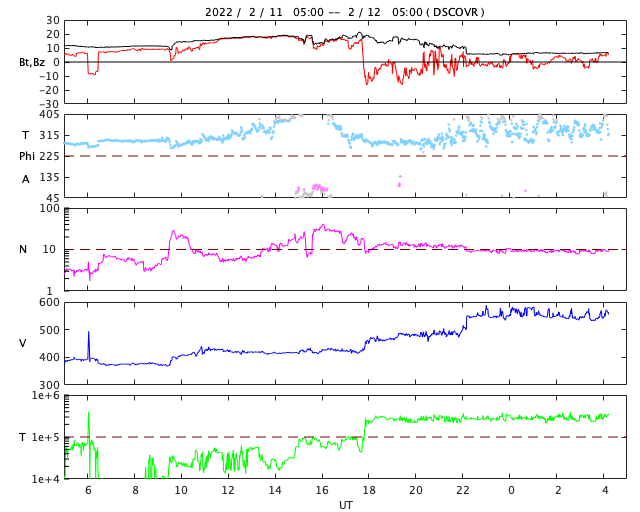
Task: Click the '18' hour label on the UT axis
Action: pos(369,490)
